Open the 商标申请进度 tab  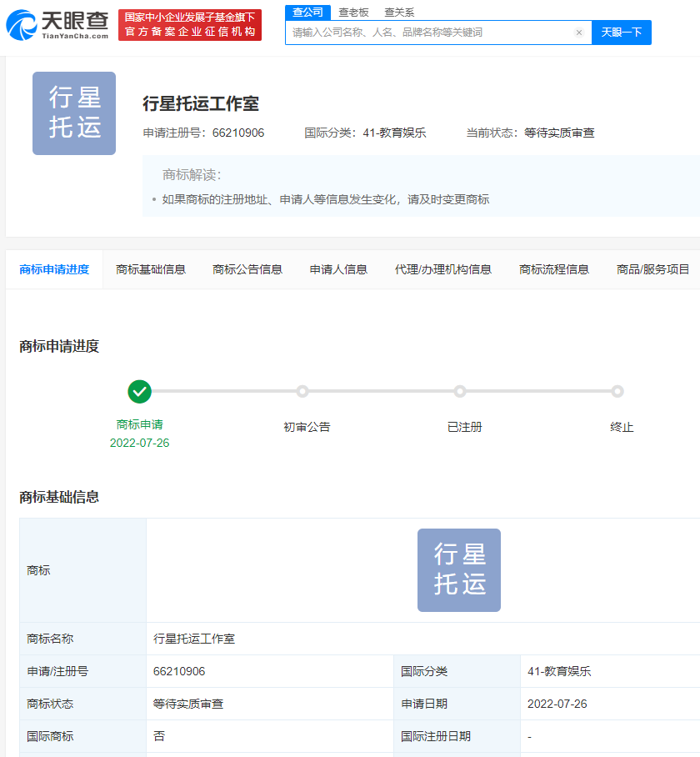pyautogui.click(x=54, y=269)
